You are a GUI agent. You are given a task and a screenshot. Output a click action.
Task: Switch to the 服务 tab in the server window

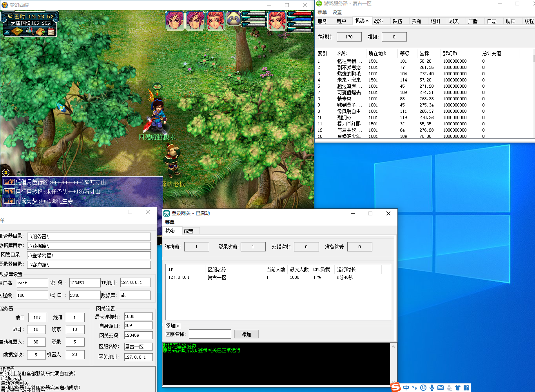click(323, 21)
